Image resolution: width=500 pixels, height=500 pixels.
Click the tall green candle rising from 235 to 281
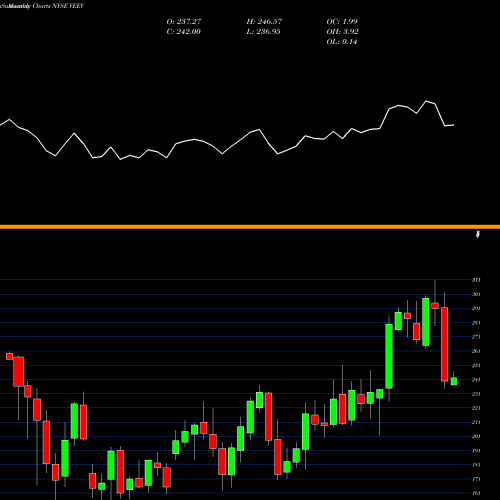389,356
